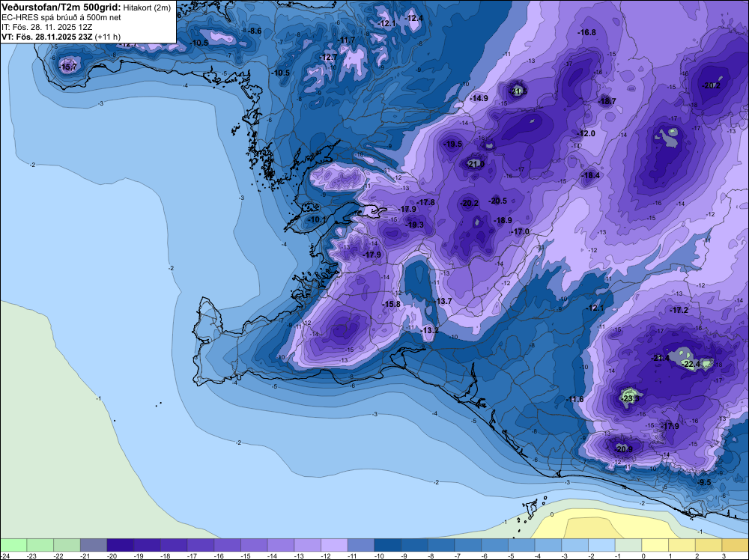Select the -8.6 temperature label
This screenshot has width=749, height=560.
click(255, 31)
